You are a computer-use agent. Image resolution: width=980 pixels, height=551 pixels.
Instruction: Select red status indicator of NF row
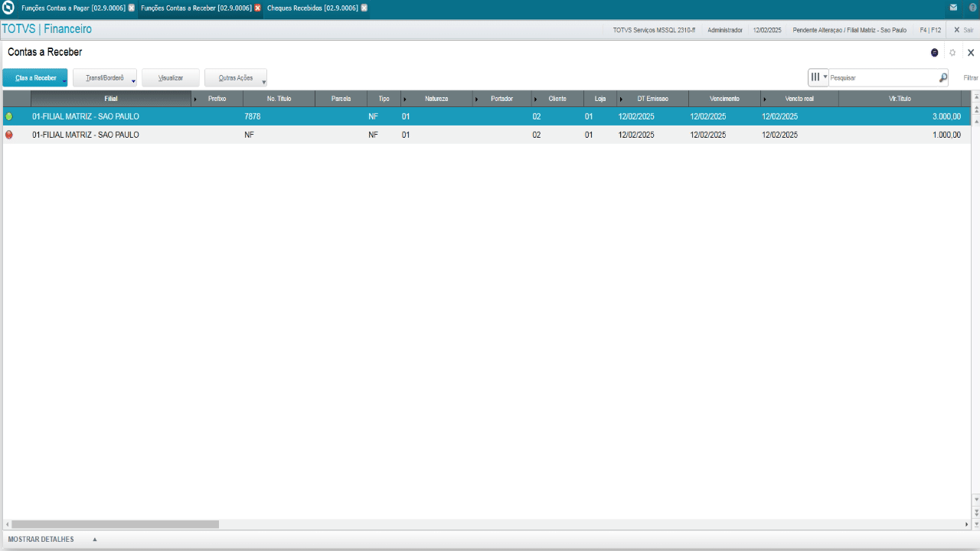[x=9, y=135]
